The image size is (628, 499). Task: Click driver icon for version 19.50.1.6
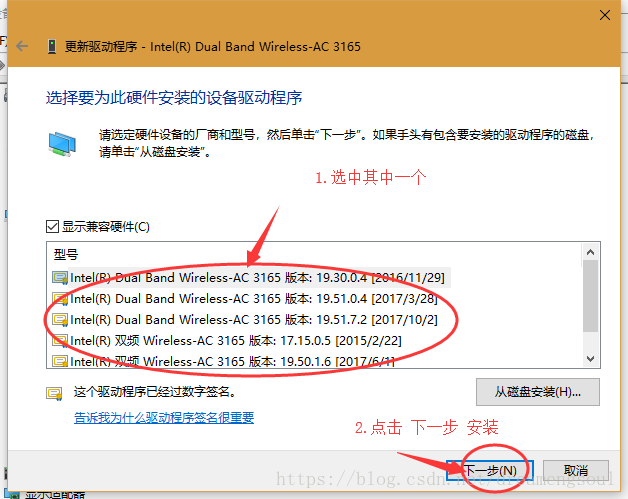point(60,361)
